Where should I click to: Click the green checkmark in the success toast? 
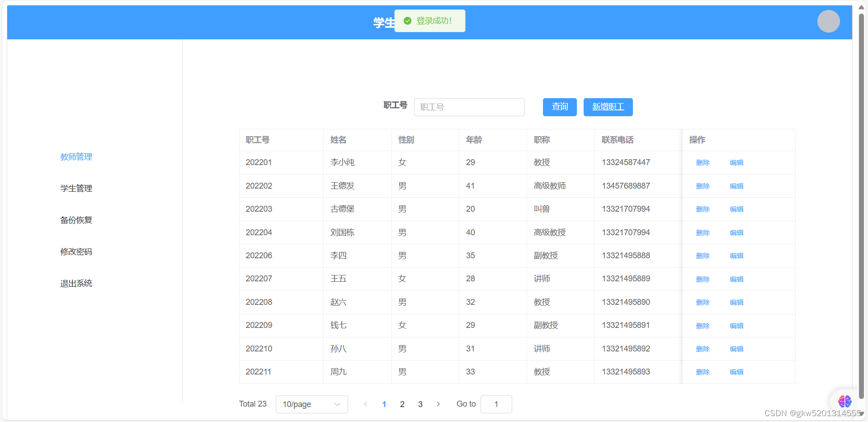pyautogui.click(x=407, y=21)
